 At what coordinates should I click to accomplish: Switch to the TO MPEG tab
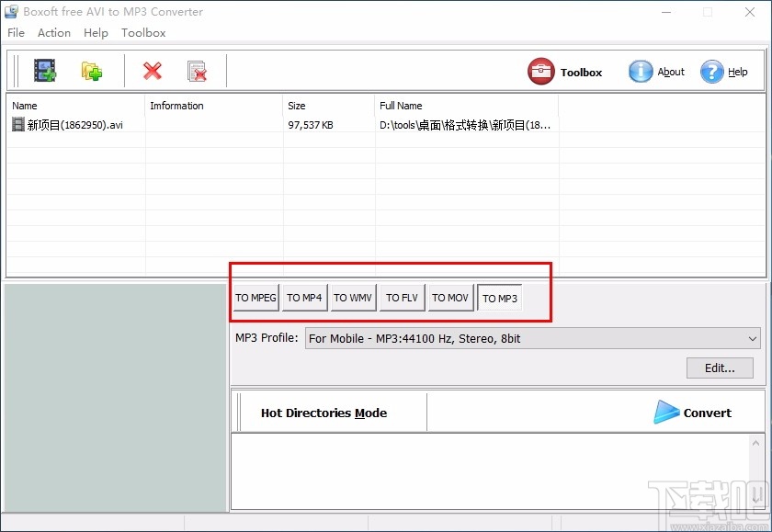pyautogui.click(x=255, y=298)
